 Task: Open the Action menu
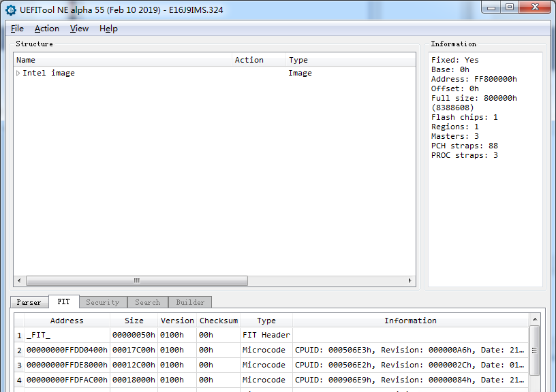click(47, 29)
